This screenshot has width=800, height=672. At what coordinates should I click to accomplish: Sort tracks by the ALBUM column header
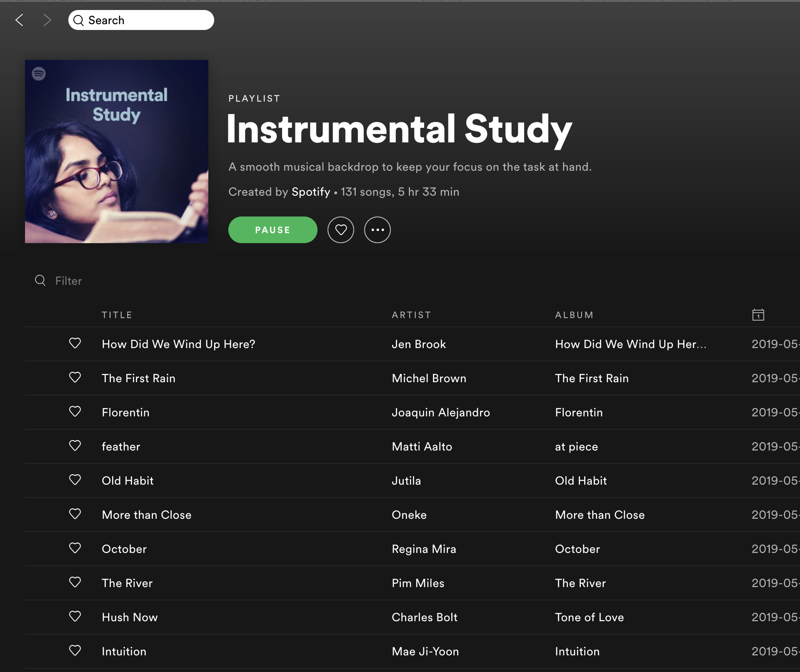click(x=574, y=315)
